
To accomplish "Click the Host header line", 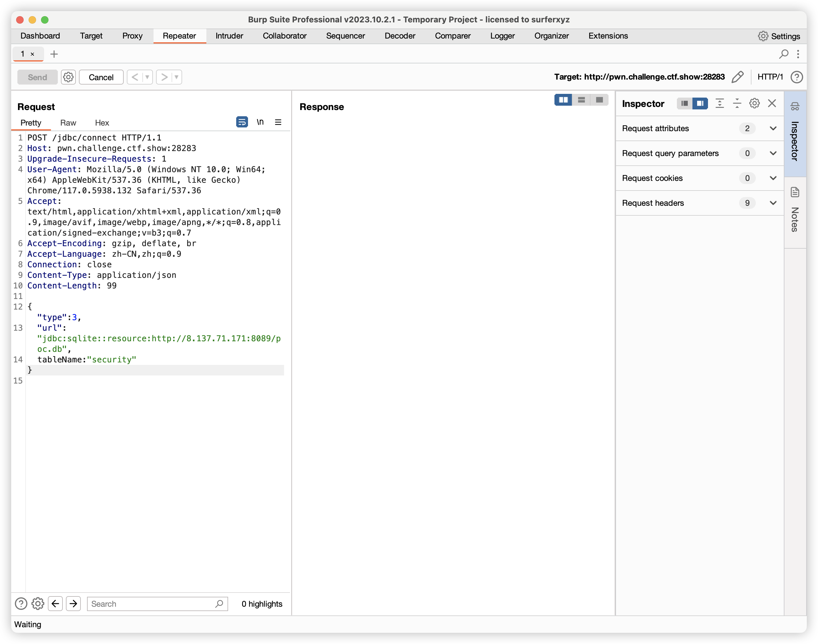I will click(x=112, y=148).
